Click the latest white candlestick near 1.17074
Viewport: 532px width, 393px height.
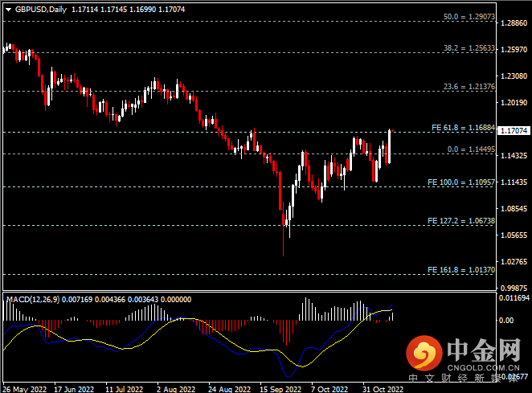389,146
